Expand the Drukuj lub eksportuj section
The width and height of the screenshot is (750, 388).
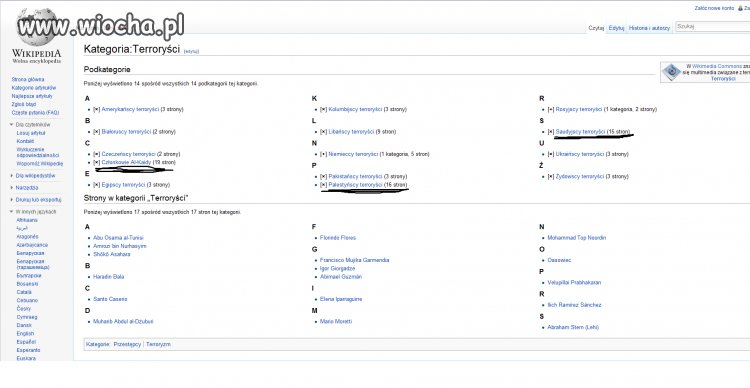pyautogui.click(x=11, y=200)
